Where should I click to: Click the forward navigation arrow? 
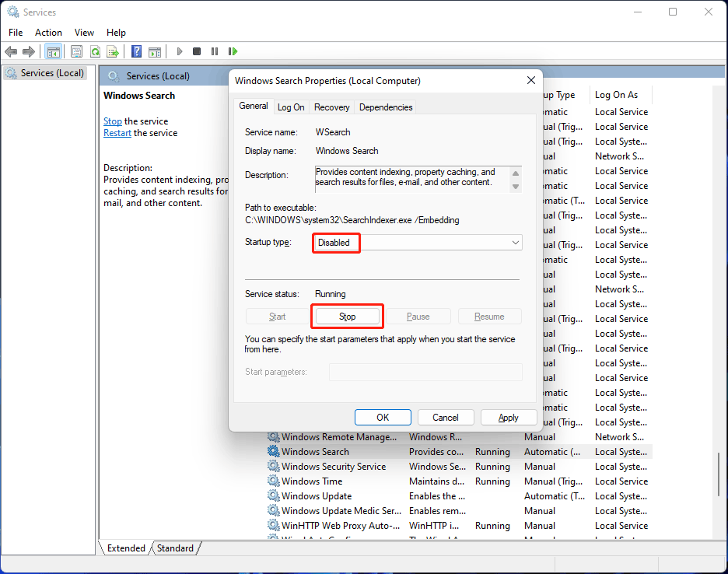click(x=30, y=51)
